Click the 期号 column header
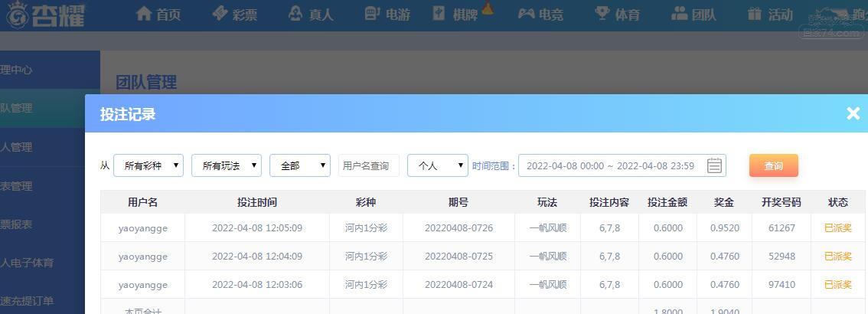Viewport: 868px width, 314px height. click(x=458, y=202)
